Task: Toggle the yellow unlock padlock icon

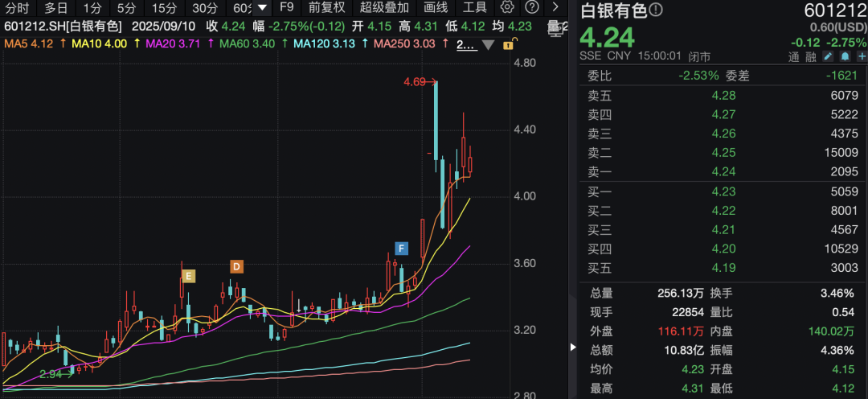Action: 508,45
